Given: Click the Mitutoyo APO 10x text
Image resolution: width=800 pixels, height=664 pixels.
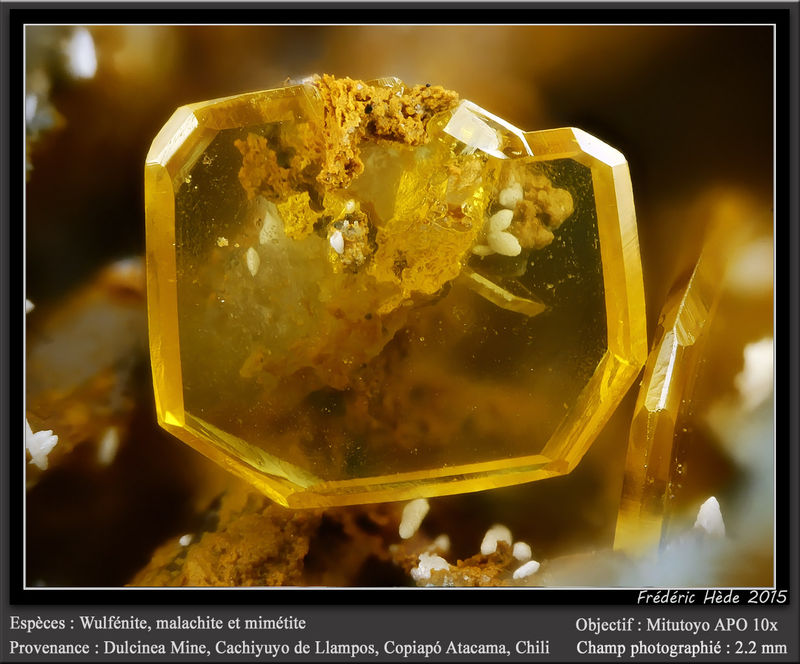Looking at the screenshot, I should (x=712, y=624).
